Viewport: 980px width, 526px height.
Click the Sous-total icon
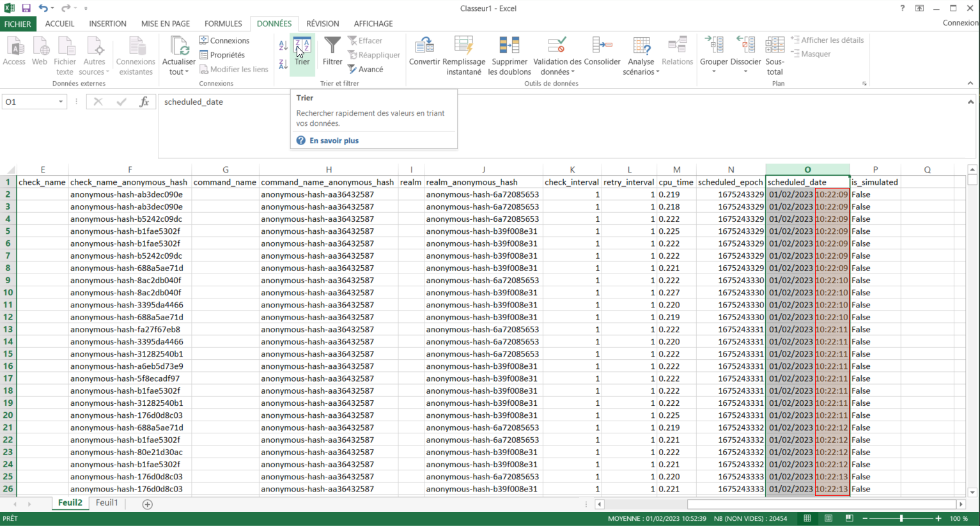pyautogui.click(x=774, y=46)
